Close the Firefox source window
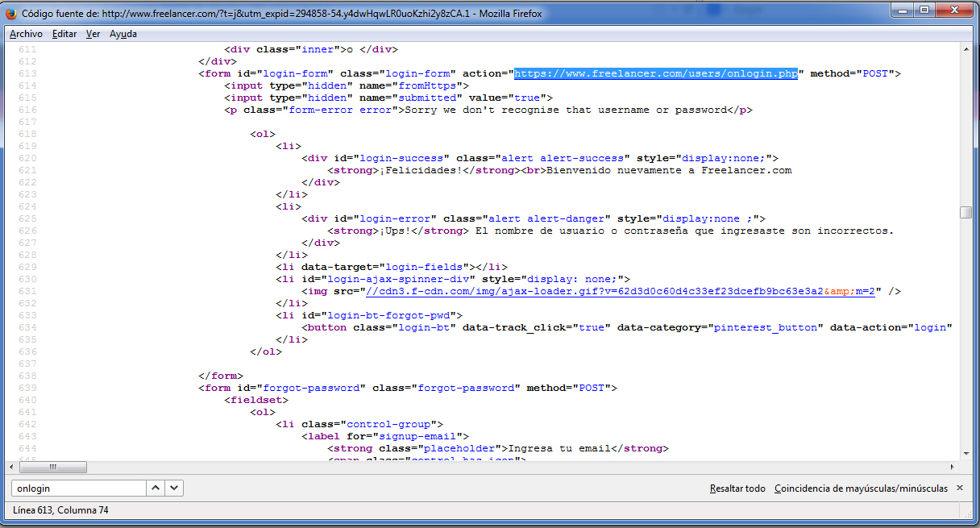Image resolution: width=980 pixels, height=528 pixels. tap(953, 10)
